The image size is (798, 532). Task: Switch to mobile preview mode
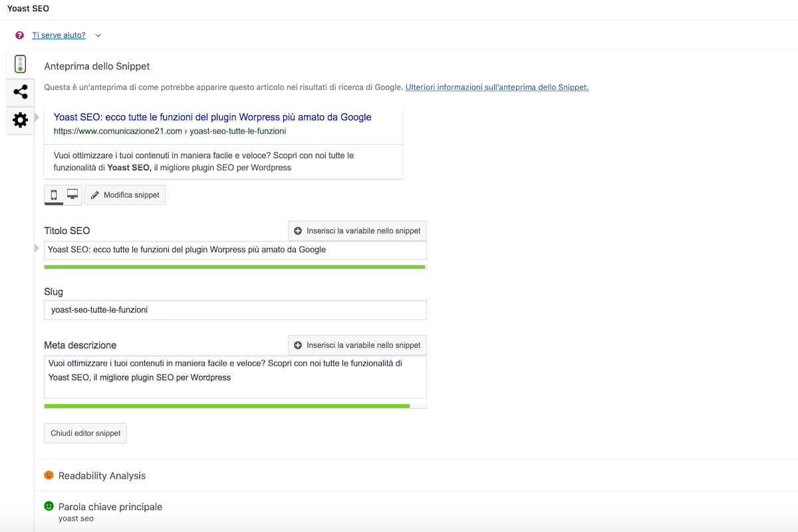[x=54, y=195]
